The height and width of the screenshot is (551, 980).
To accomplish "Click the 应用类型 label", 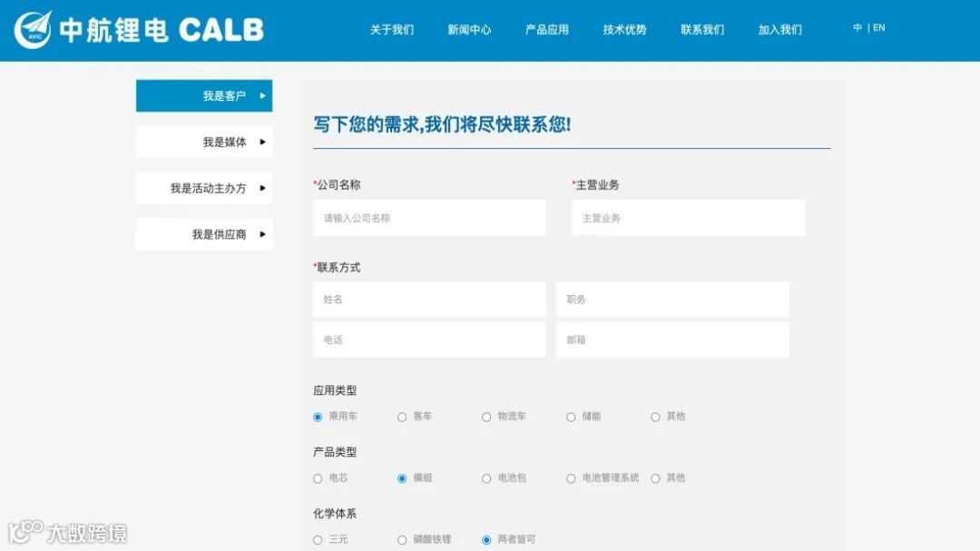I will click(335, 390).
